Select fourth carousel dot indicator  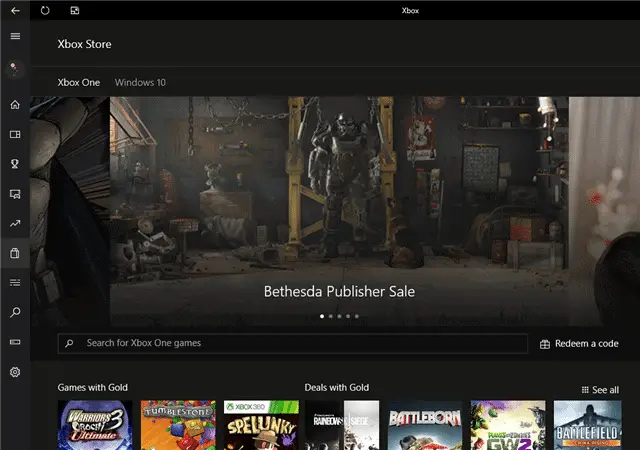click(348, 316)
